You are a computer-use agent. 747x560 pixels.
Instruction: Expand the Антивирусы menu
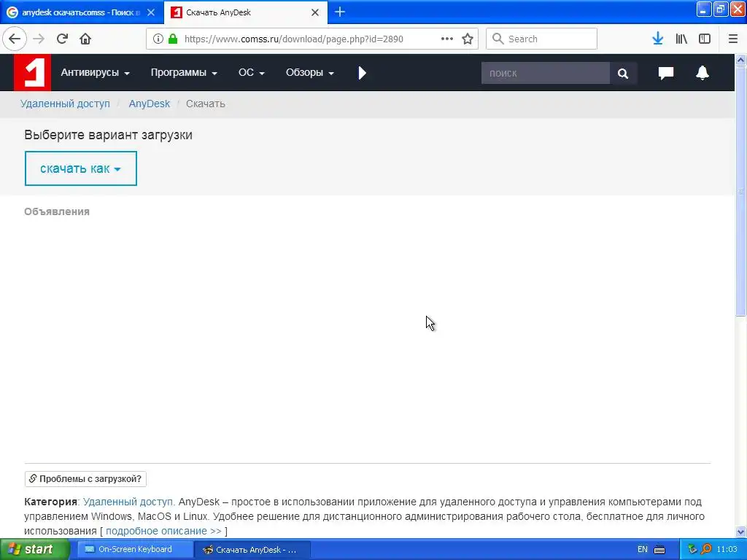pyautogui.click(x=96, y=72)
